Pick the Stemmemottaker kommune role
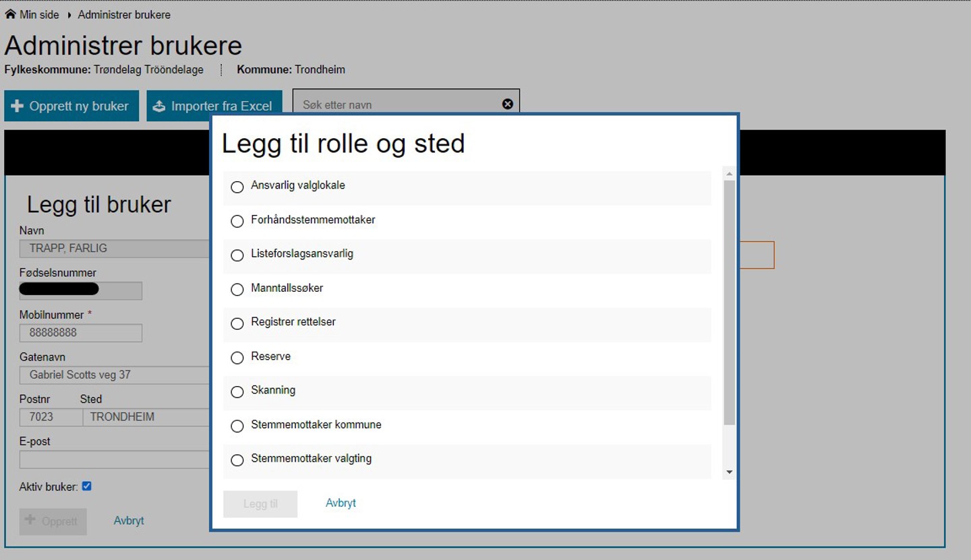This screenshot has height=560, width=971. [x=237, y=426]
